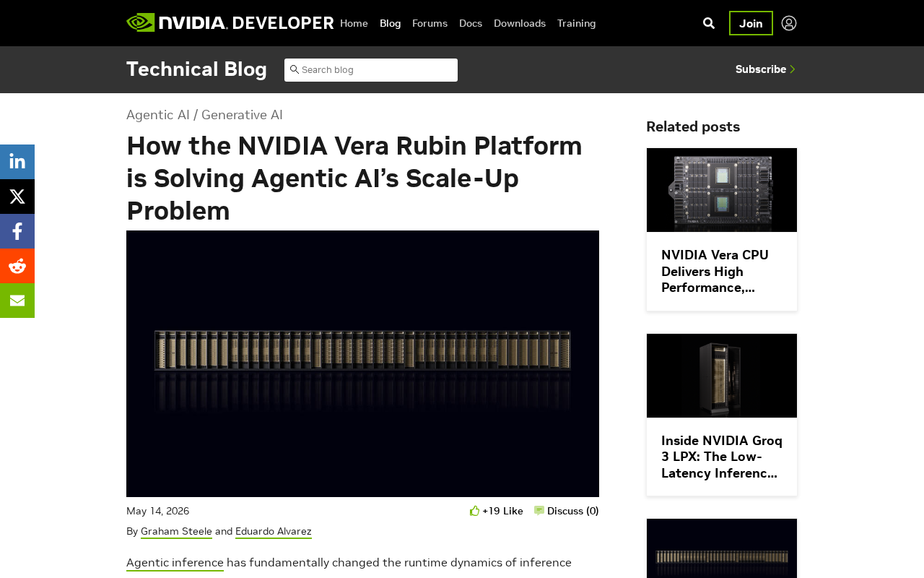This screenshot has height=578, width=924.
Task: Open the header search magnifier icon
Action: point(709,23)
